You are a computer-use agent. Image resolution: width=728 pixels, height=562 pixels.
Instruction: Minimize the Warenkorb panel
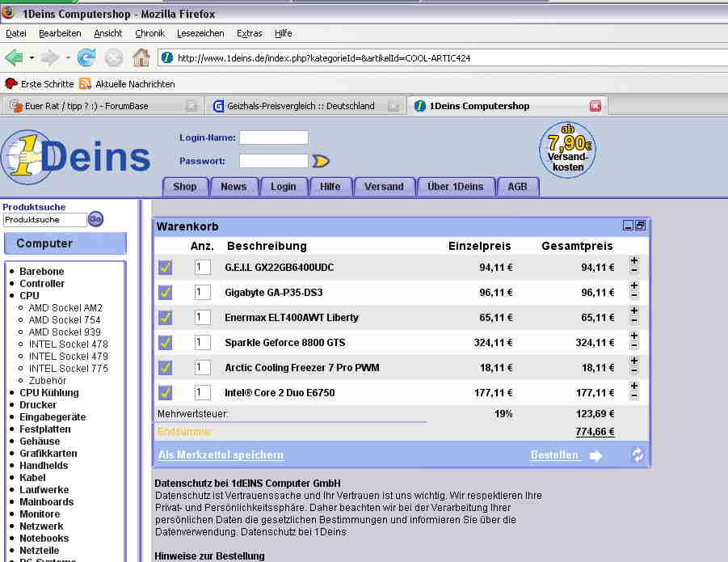[628, 226]
